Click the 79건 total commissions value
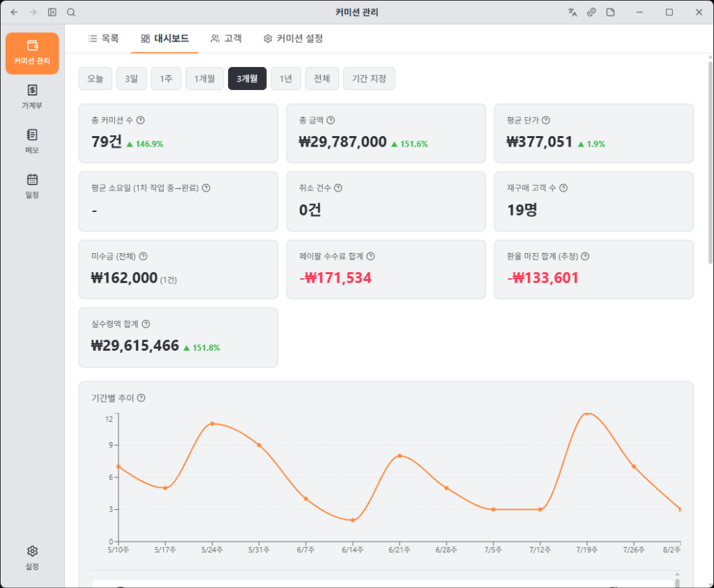 [x=107, y=142]
